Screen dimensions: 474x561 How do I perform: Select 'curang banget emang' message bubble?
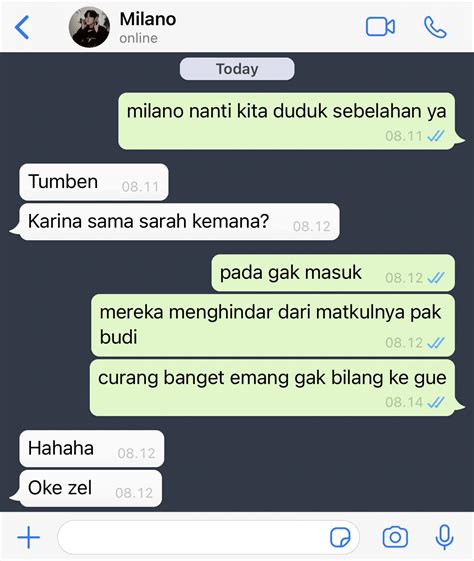(x=272, y=388)
